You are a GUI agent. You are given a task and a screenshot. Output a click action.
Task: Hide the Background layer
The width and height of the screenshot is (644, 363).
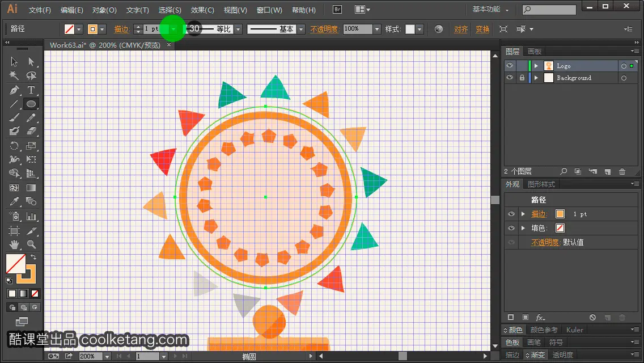(510, 78)
